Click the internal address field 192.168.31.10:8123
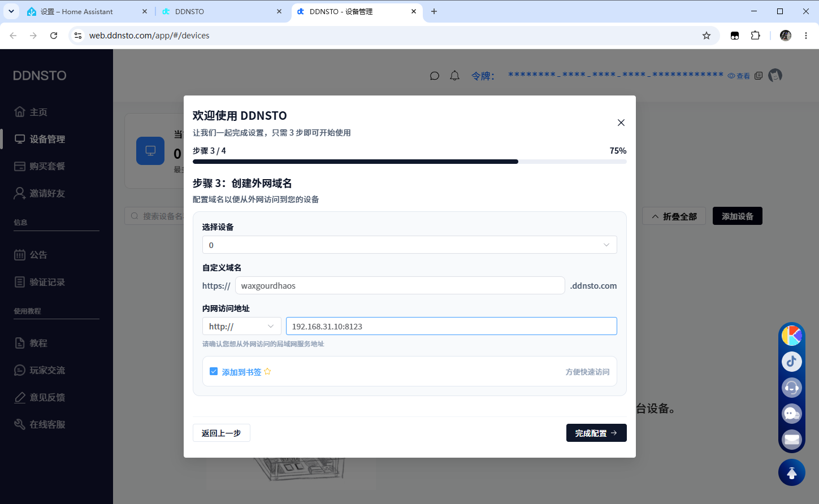Viewport: 819px width, 504px height. [451, 326]
